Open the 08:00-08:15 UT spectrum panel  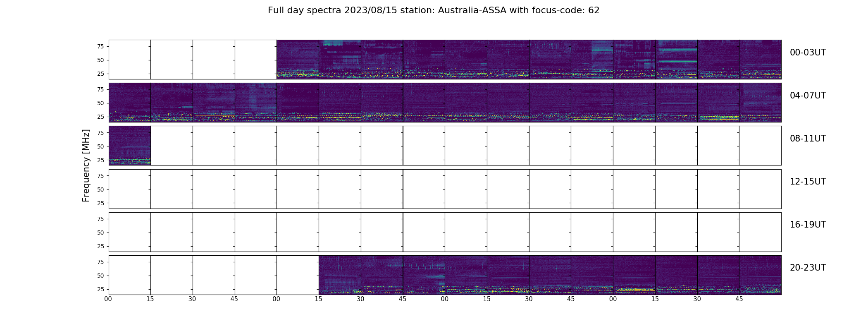pos(129,146)
